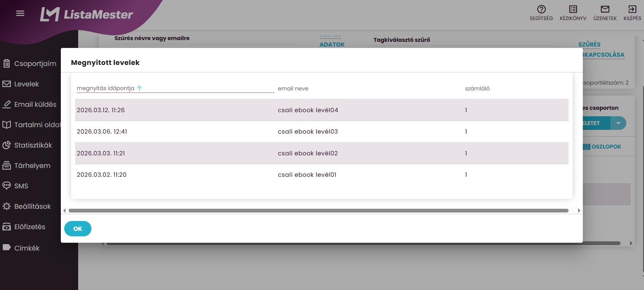
Task: Click the dialog scrollbar right arrow
Action: pyautogui.click(x=579, y=211)
